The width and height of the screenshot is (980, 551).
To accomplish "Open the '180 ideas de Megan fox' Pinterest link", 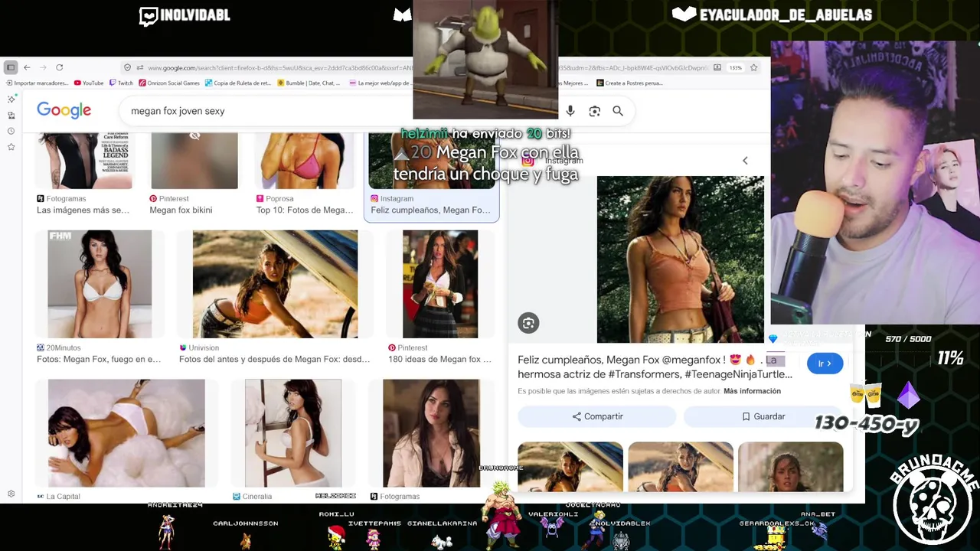I will [439, 359].
